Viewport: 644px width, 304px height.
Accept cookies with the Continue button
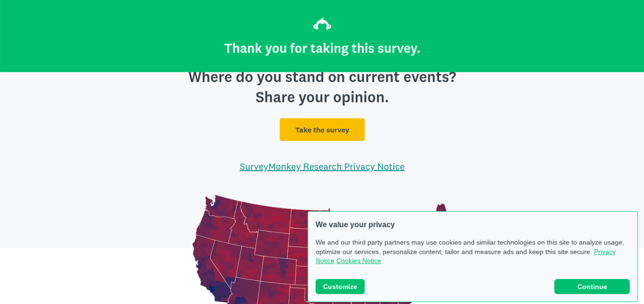pos(592,286)
